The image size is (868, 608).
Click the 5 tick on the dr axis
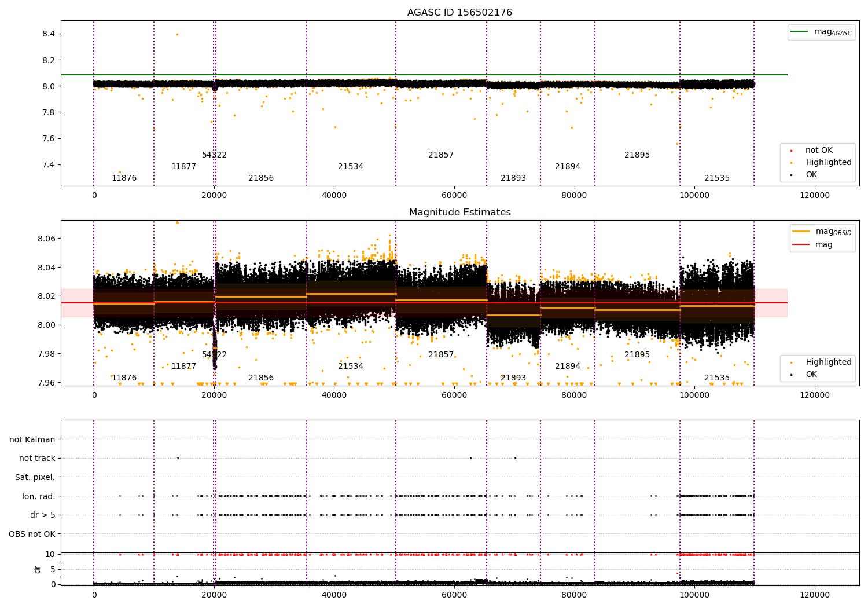pos(53,569)
